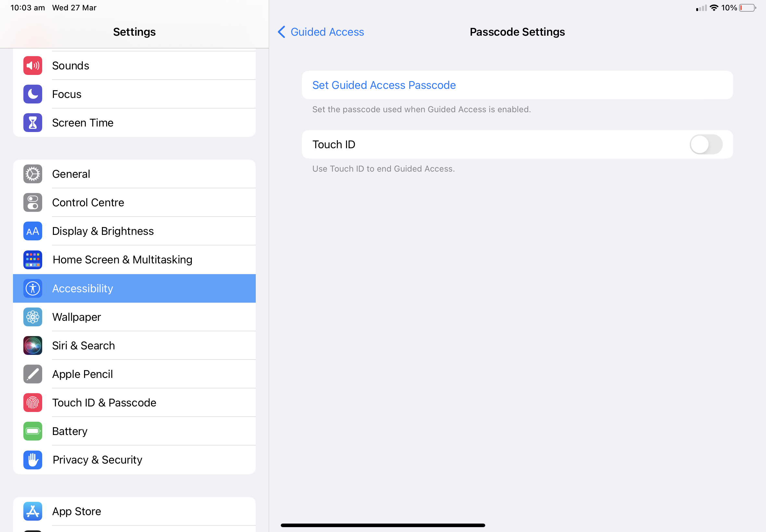Screen dimensions: 766x532
Task: Tap the Guided Access back link
Action: 327,32
